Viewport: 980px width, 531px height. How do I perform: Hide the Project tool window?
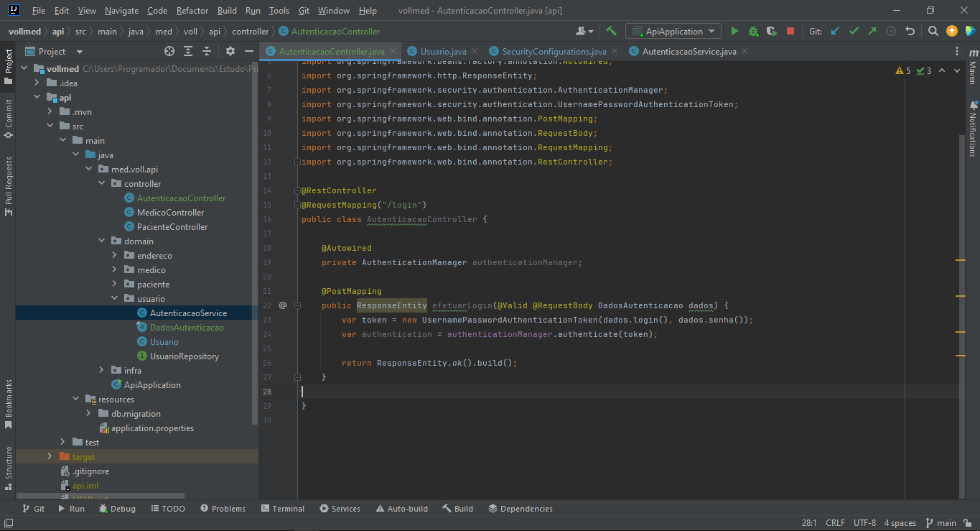coord(249,51)
